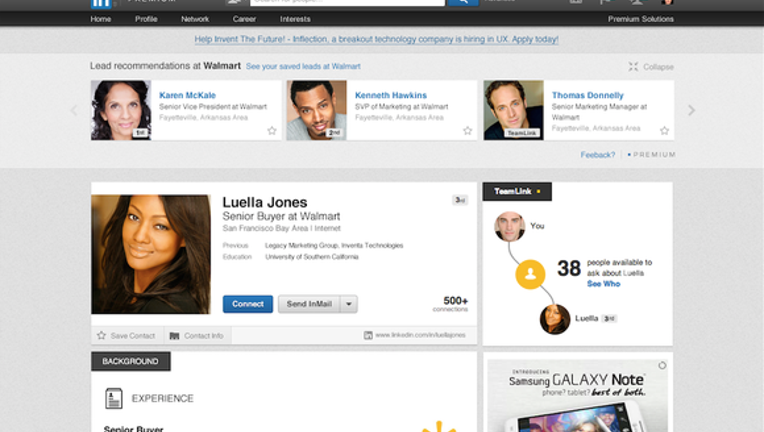Click the 2nd degree badge on Kenneth Hawkins
Viewport: 764px width, 432px height.
334,132
